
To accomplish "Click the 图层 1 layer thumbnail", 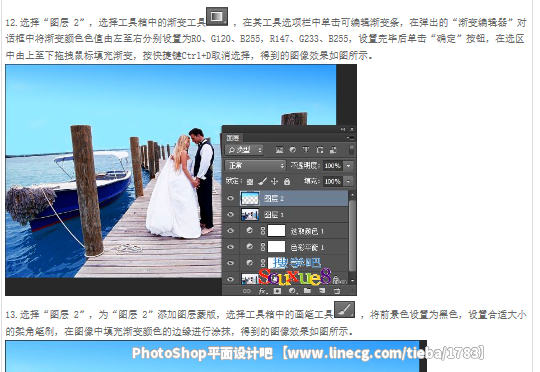I will pos(250,214).
